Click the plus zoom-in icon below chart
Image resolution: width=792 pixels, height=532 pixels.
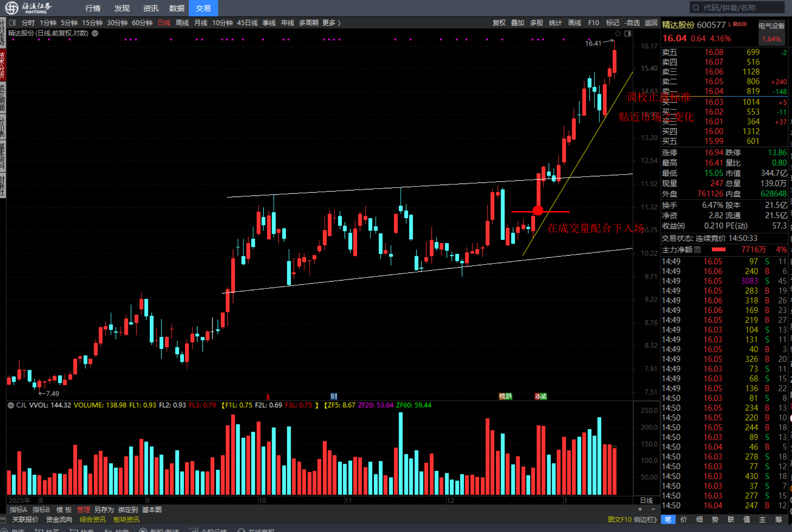640,509
